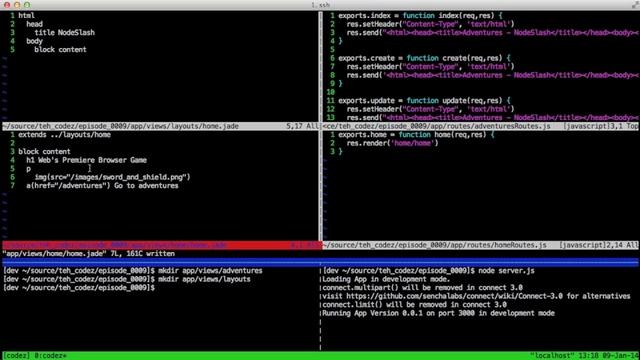
Task: Click the "h1 Web's Premiere Browser Game" line
Action: point(87,160)
